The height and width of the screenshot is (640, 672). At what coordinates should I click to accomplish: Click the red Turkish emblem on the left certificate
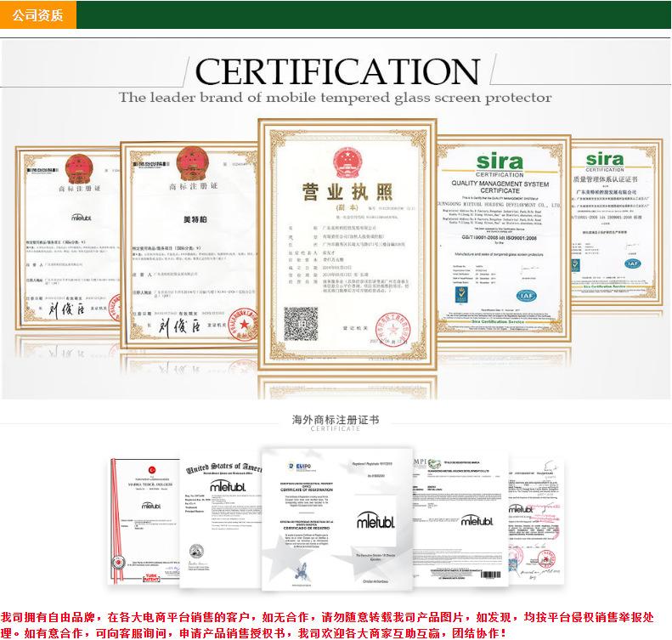pos(152,470)
